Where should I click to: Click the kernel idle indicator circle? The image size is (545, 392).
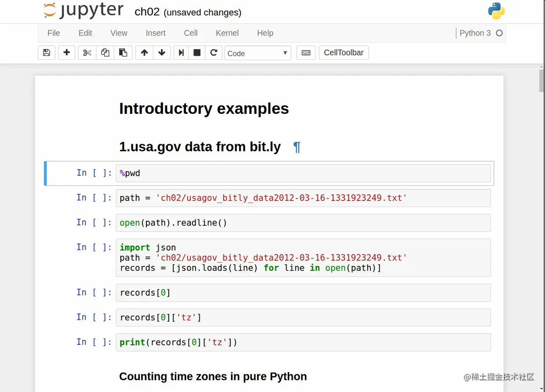pos(499,33)
